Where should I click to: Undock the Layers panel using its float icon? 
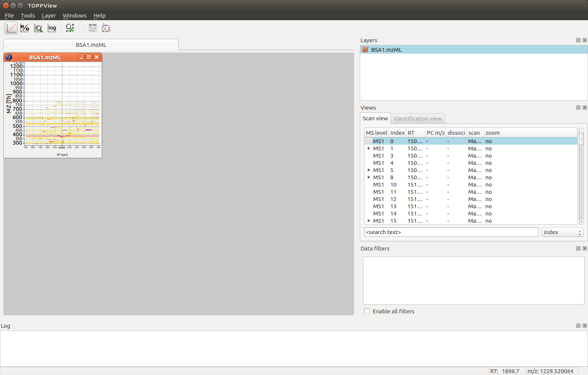coord(578,40)
